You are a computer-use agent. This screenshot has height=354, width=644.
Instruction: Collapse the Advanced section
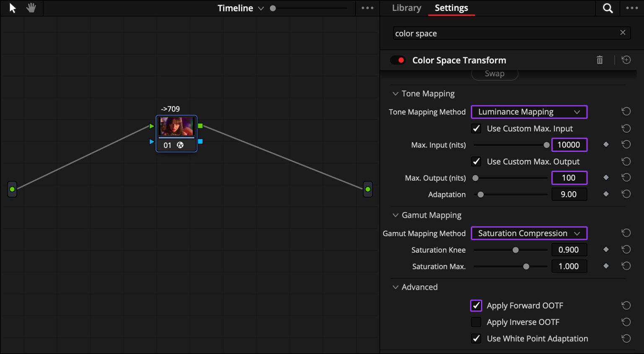point(395,287)
